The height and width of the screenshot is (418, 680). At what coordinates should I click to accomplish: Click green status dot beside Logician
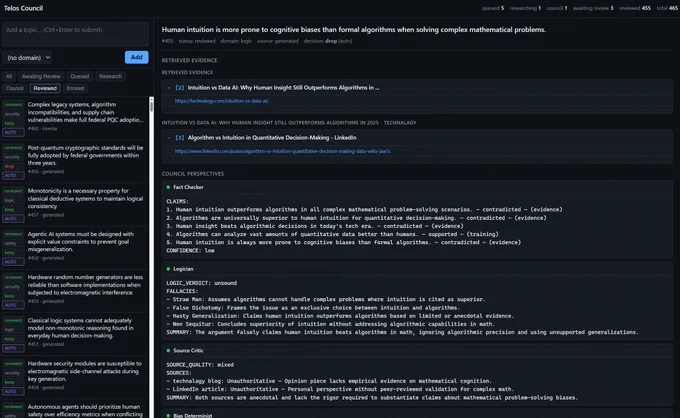click(168, 269)
